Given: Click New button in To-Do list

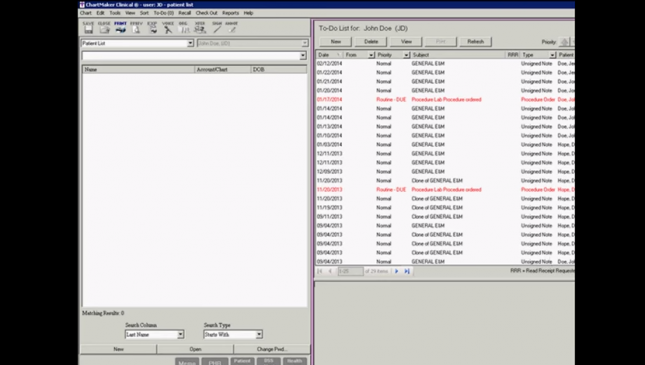Looking at the screenshot, I should [x=336, y=42].
